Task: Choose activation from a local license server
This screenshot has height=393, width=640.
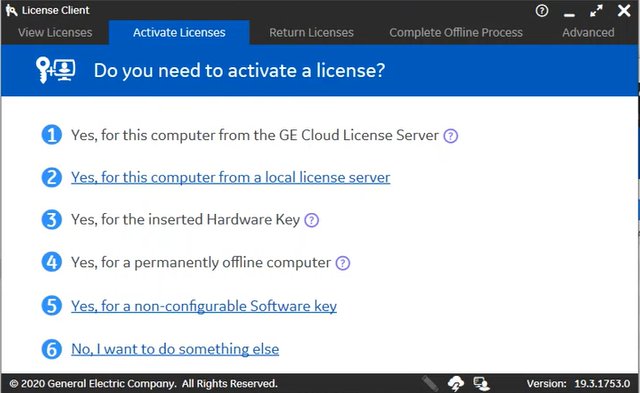Action: point(231,178)
